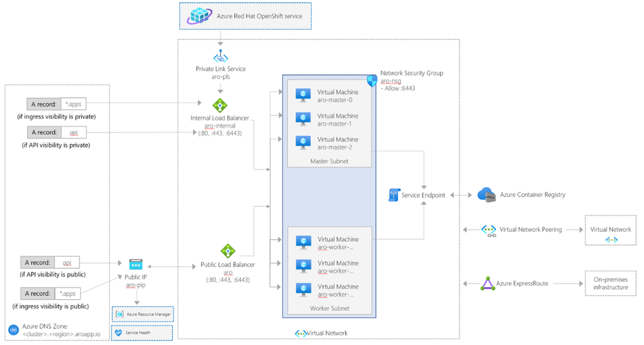644x345 pixels.
Task: Click the Azure ExpressRoute triangle icon
Action: [488, 284]
